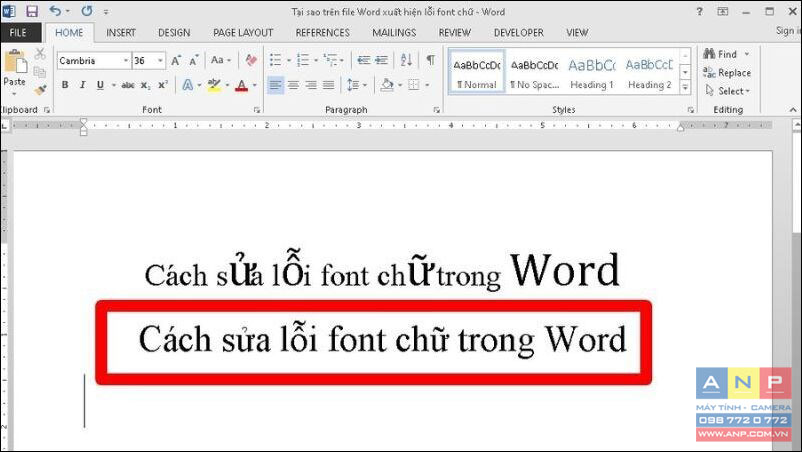This screenshot has height=452, width=802.
Task: Click Bullets list icon
Action: (276, 60)
